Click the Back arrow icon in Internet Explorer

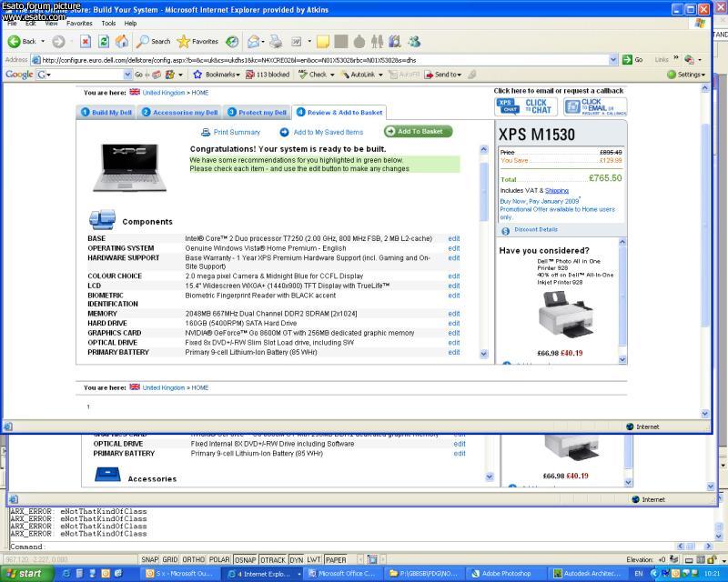14,41
